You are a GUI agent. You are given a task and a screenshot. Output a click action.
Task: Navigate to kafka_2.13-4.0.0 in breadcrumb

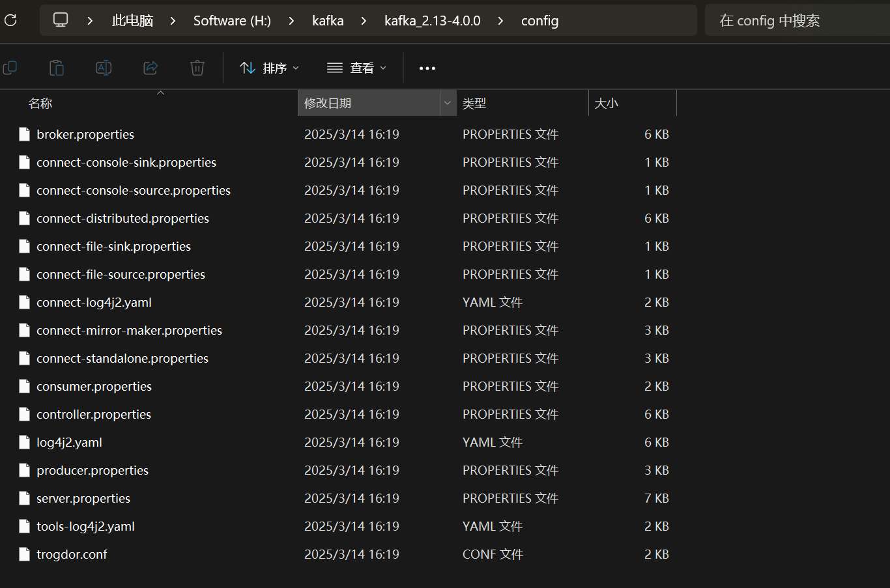click(x=433, y=21)
